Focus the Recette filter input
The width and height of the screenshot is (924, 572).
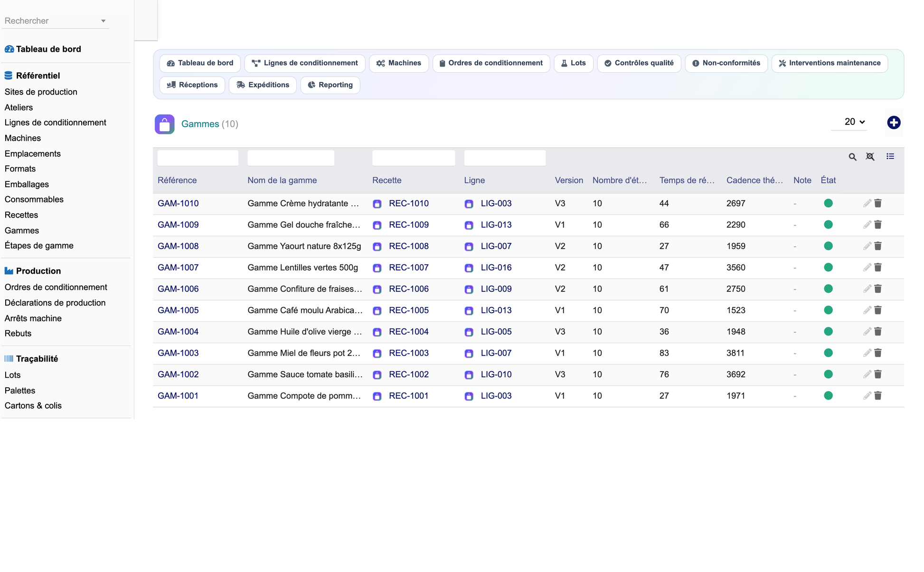(414, 158)
